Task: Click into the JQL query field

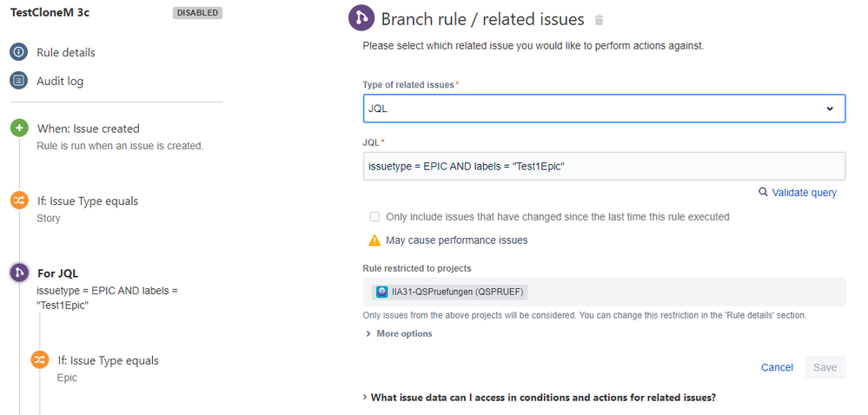Action: pos(604,166)
